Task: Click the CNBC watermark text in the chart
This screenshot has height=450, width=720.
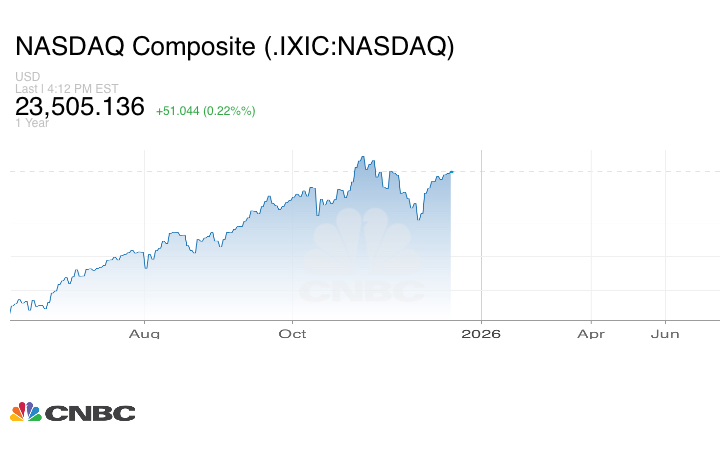Action: coord(361,292)
